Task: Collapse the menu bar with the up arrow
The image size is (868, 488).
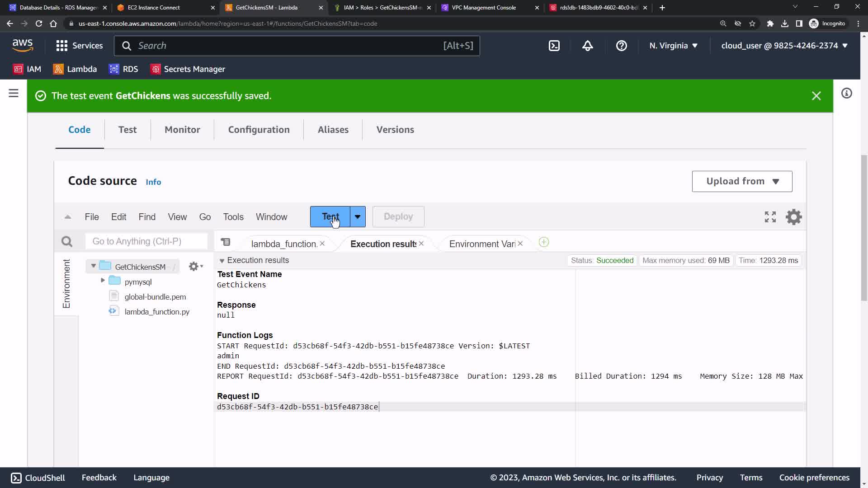Action: 68,217
